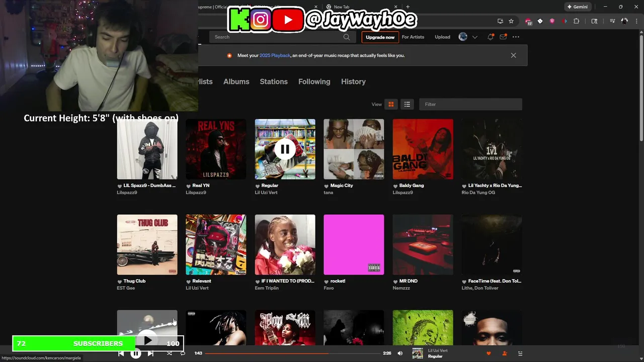Open artist EST Gee under Thug Club

[x=126, y=288]
